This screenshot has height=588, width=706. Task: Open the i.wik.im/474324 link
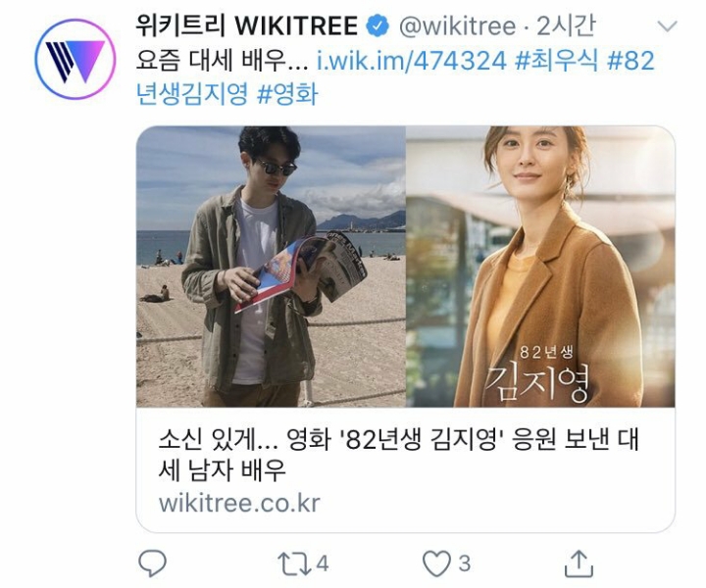pyautogui.click(x=412, y=61)
